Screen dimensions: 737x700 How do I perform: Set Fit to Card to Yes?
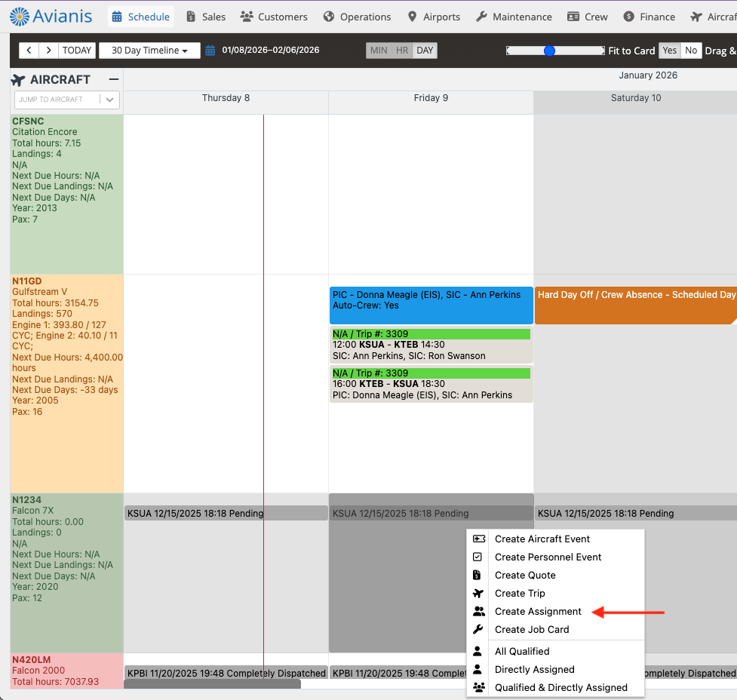click(669, 51)
